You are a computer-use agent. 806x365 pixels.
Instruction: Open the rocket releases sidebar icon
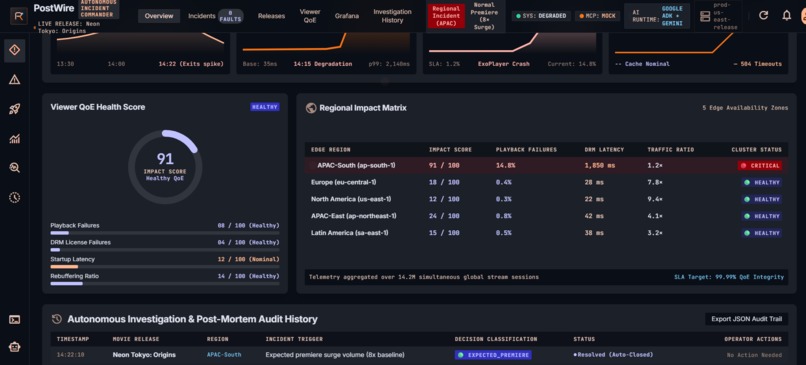point(14,109)
